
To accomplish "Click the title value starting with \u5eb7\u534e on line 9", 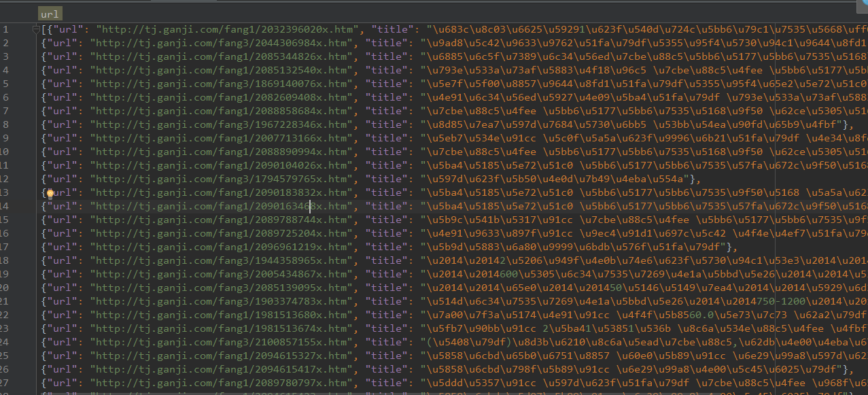I will point(644,138).
